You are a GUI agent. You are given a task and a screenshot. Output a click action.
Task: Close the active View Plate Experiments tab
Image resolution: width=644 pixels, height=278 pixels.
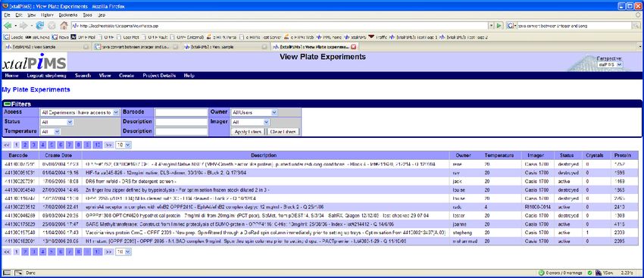(353, 47)
